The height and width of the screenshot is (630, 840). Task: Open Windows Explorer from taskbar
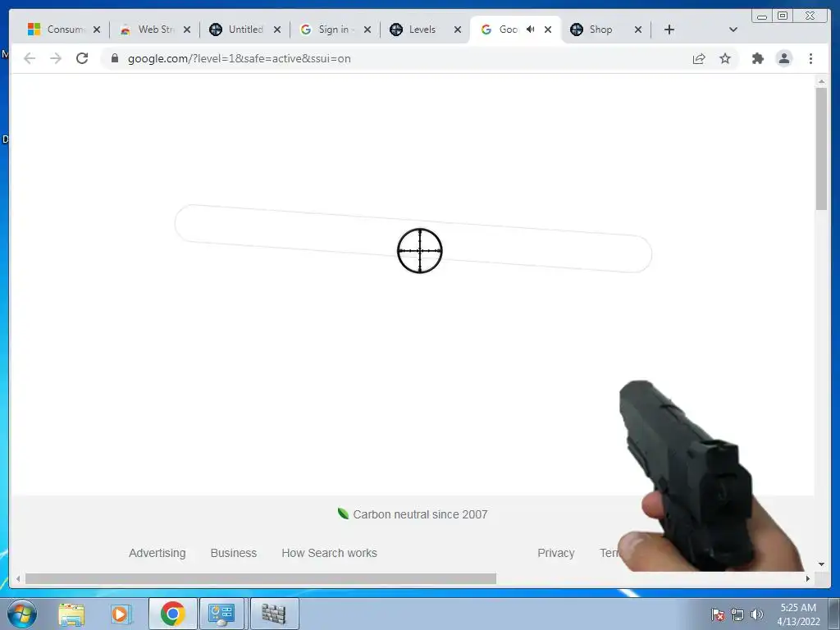tap(71, 614)
